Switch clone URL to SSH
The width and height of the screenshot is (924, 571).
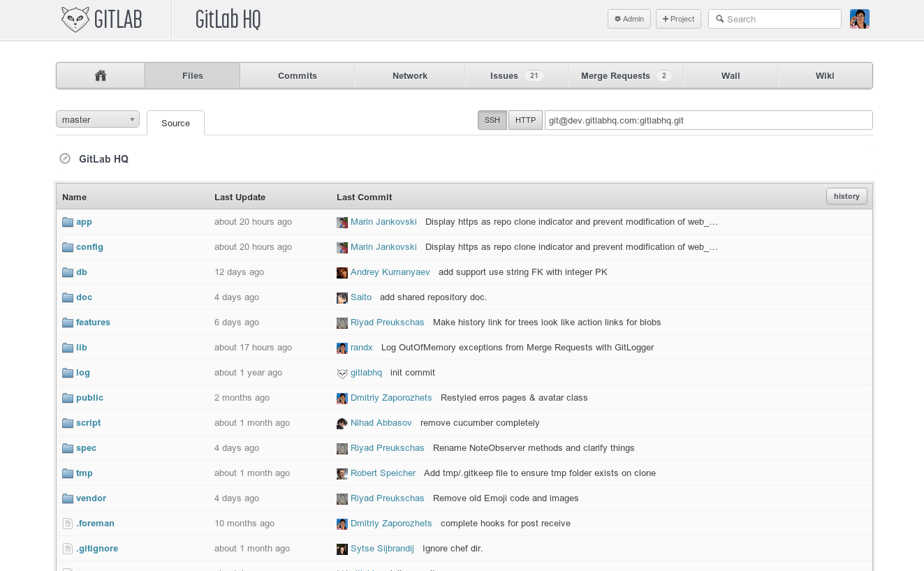coord(492,120)
